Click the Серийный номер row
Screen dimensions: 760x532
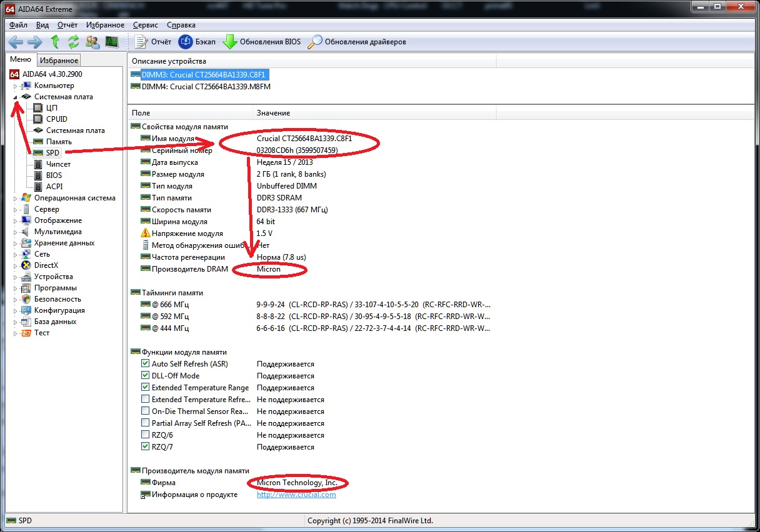click(312, 150)
